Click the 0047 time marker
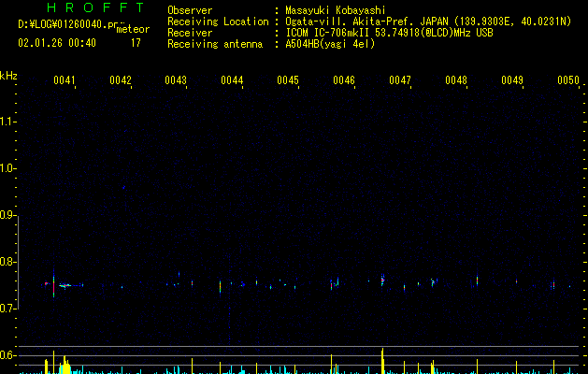 point(400,80)
